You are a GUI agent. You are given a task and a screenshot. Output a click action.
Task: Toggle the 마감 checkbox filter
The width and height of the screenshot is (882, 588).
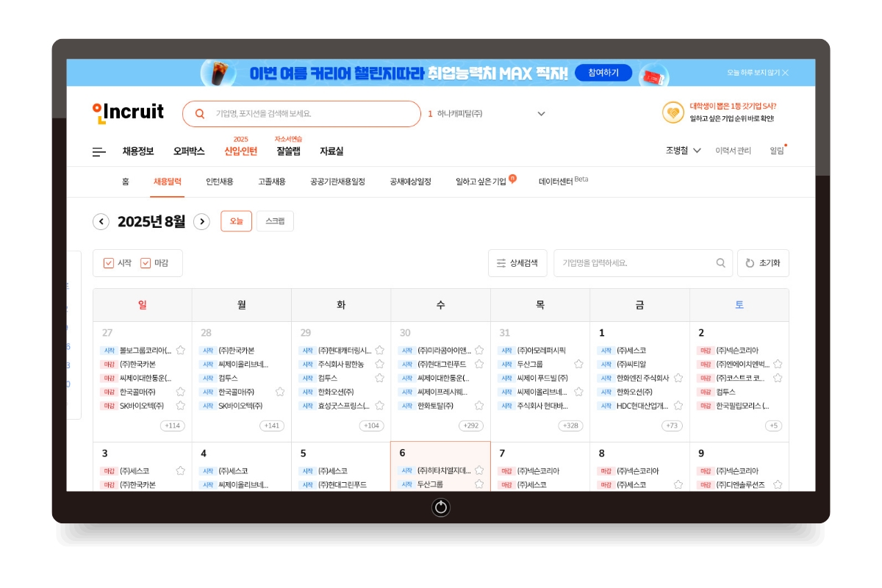coord(146,263)
